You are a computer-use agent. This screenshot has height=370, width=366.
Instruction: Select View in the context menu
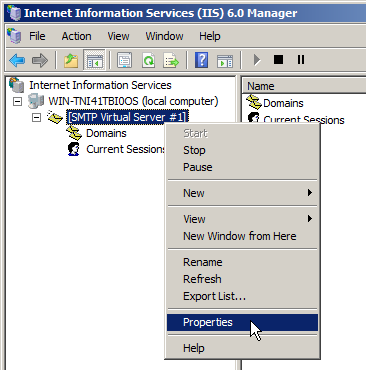(x=242, y=219)
